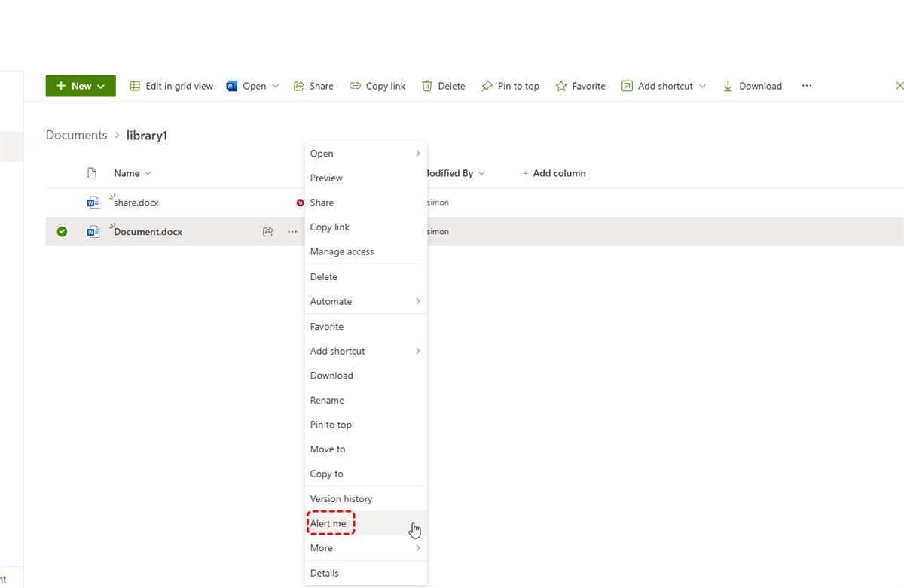Viewport: 904px width, 588px height.
Task: Choose Version history in context menu
Action: coord(341,498)
